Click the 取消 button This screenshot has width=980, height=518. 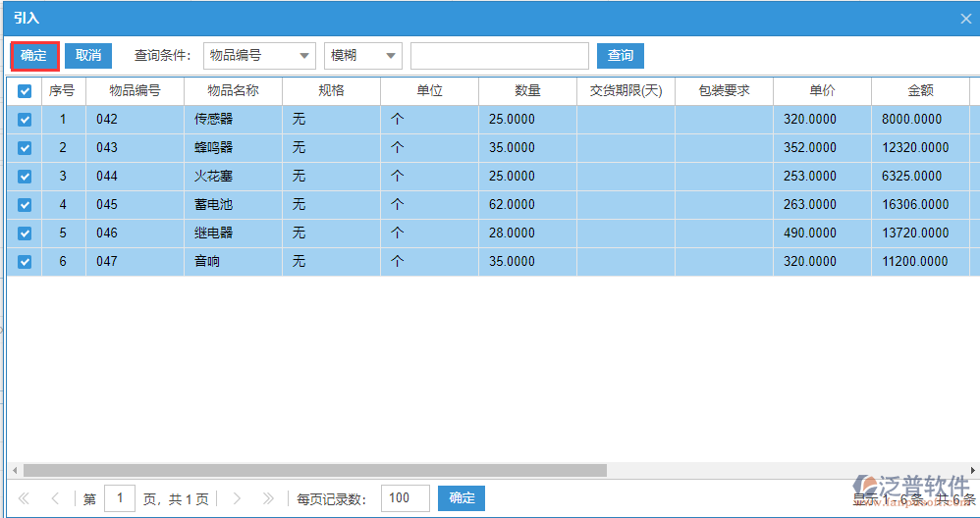tap(88, 56)
